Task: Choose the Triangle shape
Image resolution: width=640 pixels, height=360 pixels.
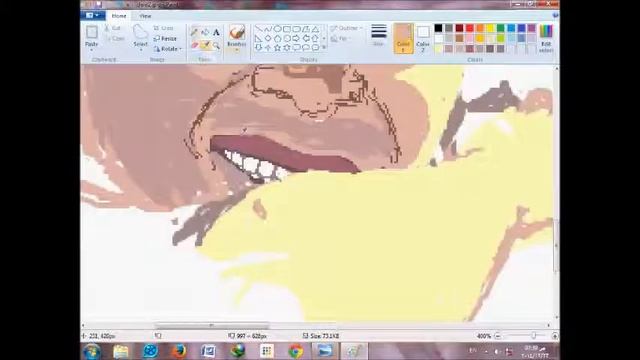Action: pyautogui.click(x=315, y=29)
